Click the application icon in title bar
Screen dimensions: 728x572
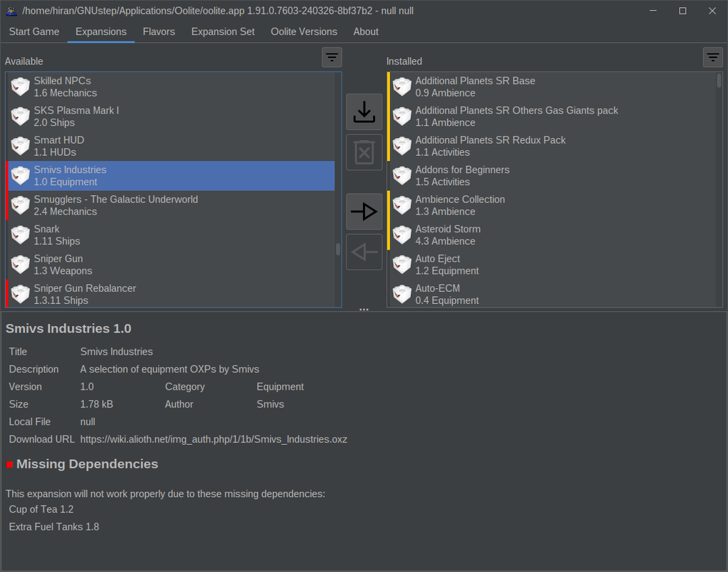[x=11, y=11]
